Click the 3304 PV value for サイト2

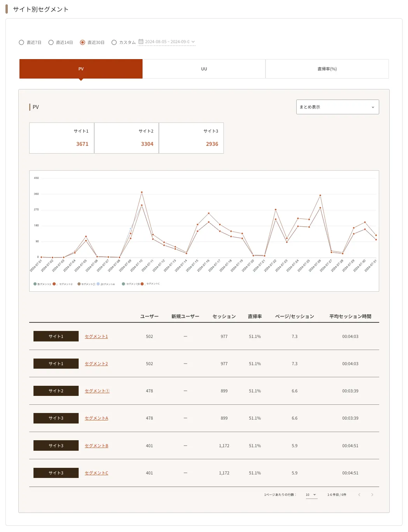(x=147, y=144)
